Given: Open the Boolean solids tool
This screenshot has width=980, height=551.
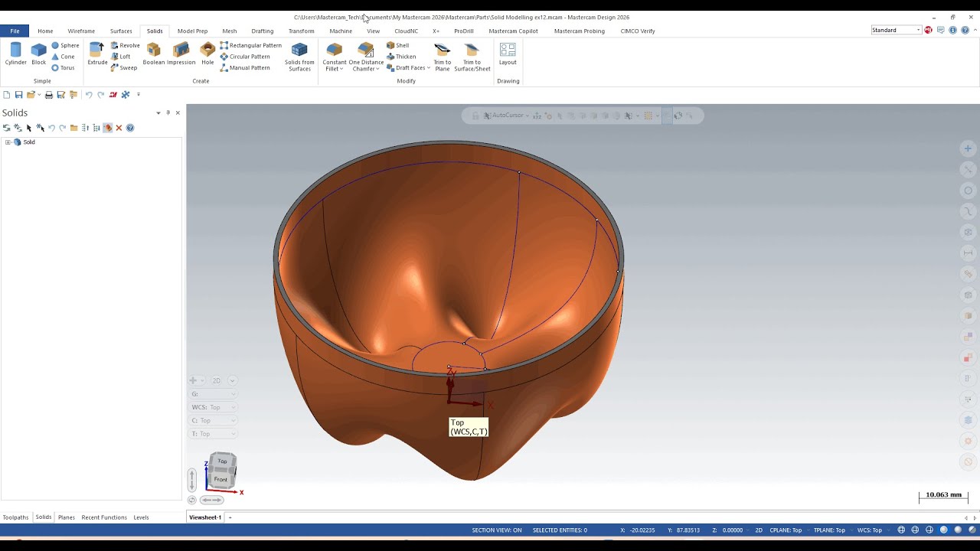Looking at the screenshot, I should (154, 54).
